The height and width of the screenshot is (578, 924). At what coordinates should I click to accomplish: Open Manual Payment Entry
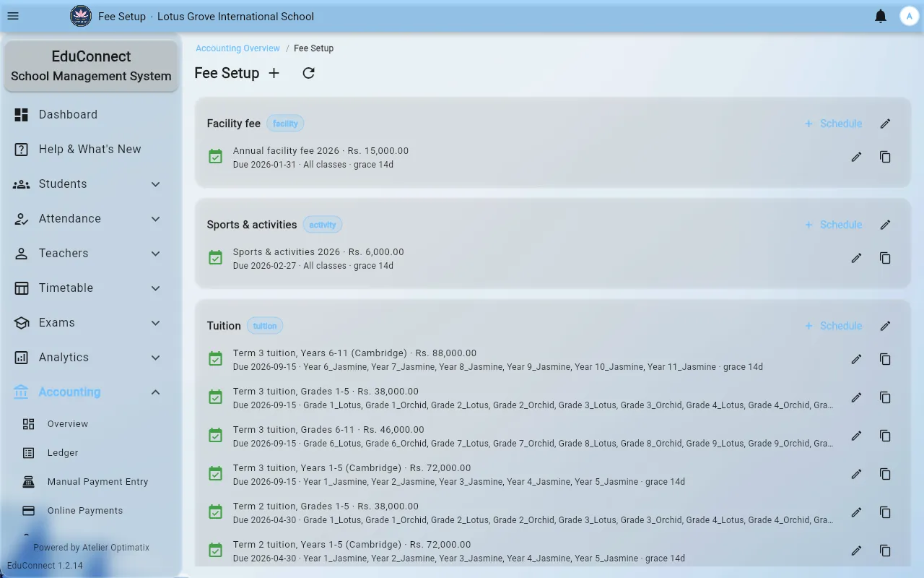point(90,482)
